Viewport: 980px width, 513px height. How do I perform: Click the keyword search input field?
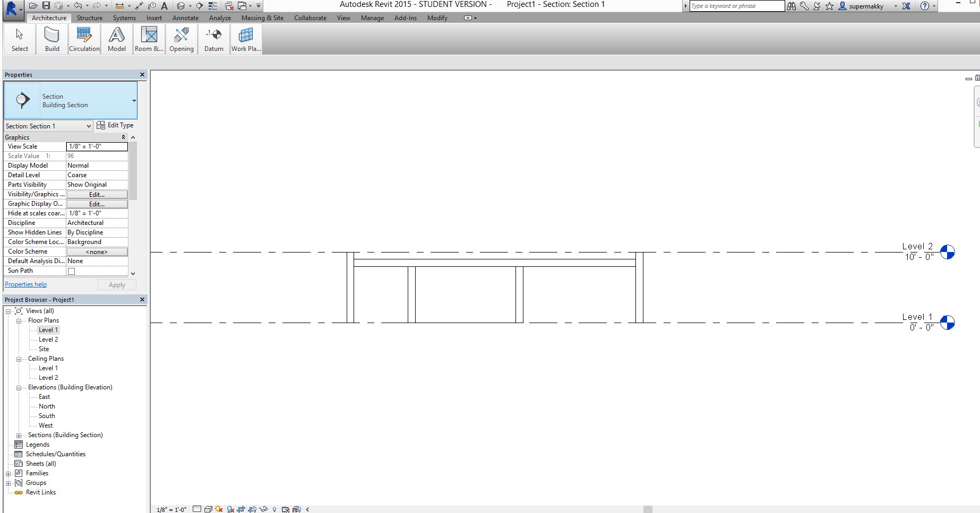(737, 6)
